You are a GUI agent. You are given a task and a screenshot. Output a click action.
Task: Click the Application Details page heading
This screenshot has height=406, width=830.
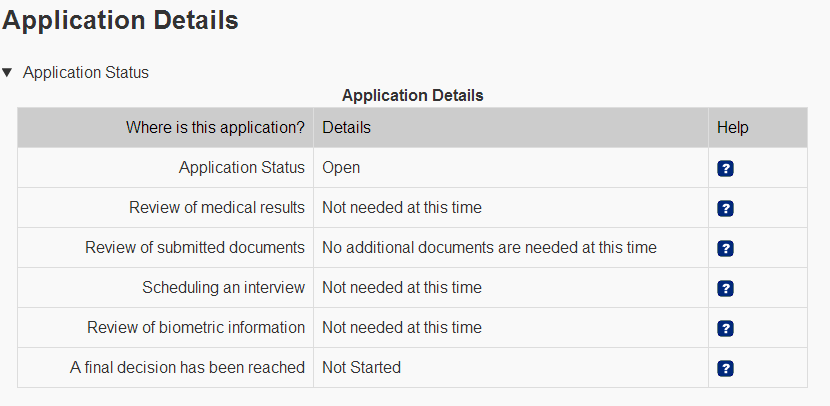pyautogui.click(x=120, y=20)
